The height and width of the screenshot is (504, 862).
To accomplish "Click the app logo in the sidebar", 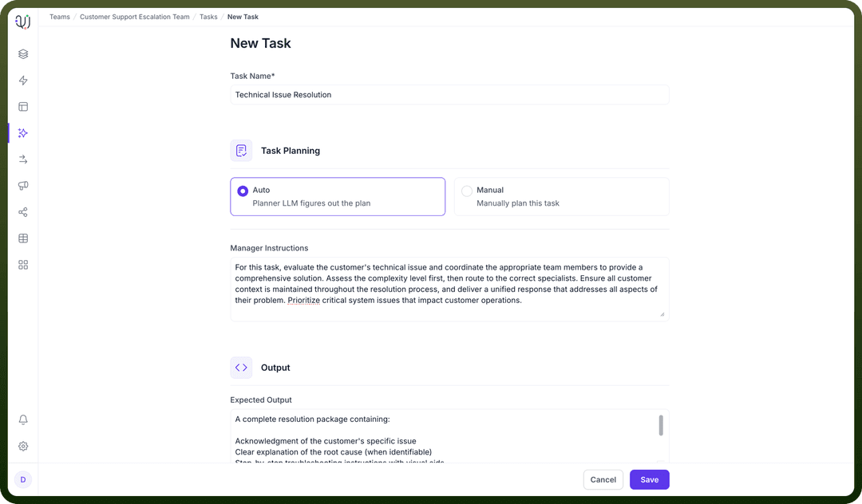I will tap(22, 22).
